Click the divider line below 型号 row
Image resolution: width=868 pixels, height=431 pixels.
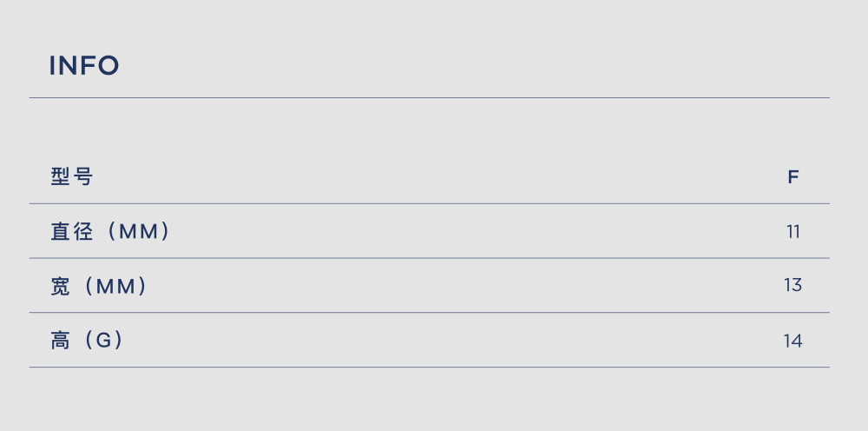[429, 204]
